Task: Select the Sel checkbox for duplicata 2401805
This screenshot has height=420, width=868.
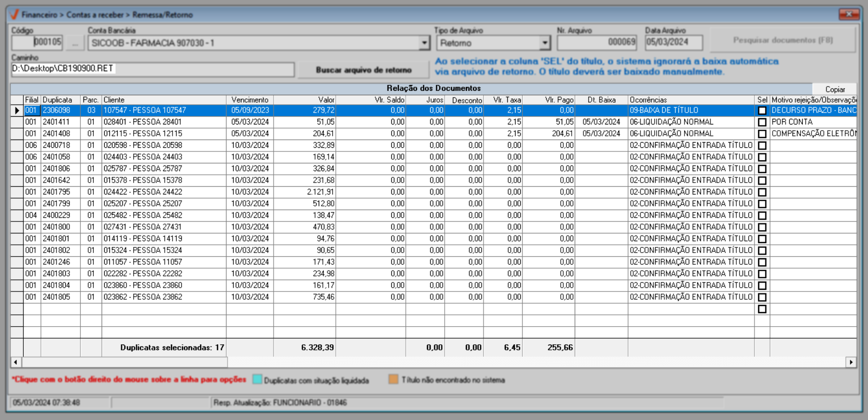Action: click(762, 297)
